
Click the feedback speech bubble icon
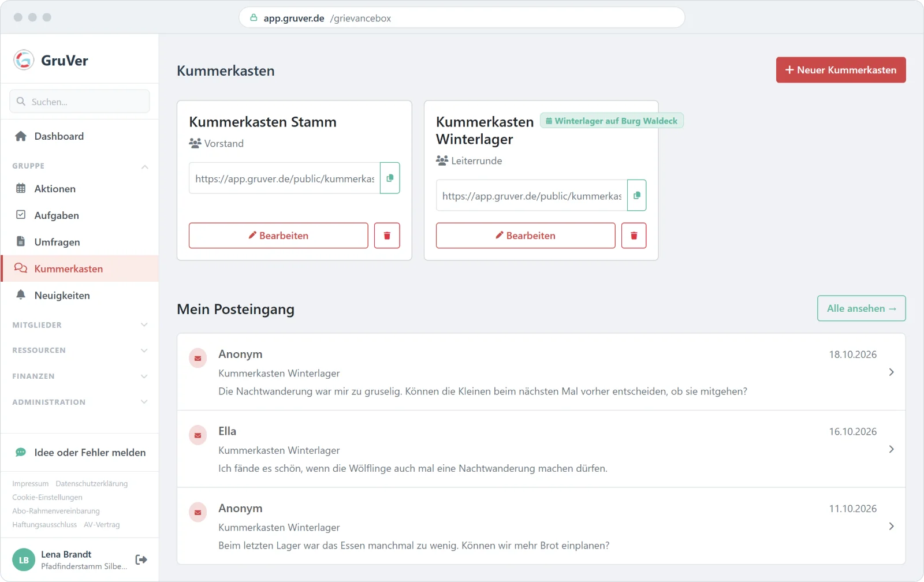[x=21, y=453]
